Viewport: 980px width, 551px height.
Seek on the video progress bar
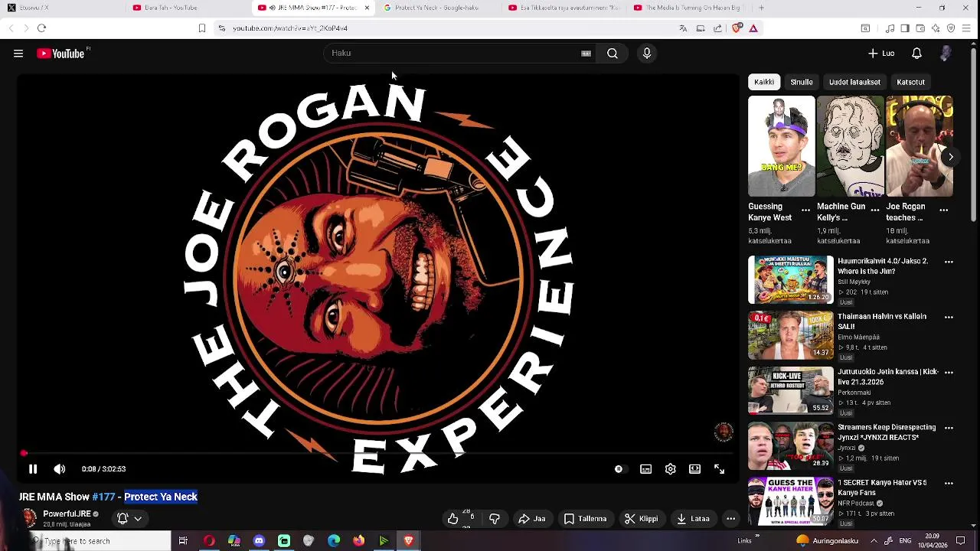pyautogui.click(x=378, y=454)
